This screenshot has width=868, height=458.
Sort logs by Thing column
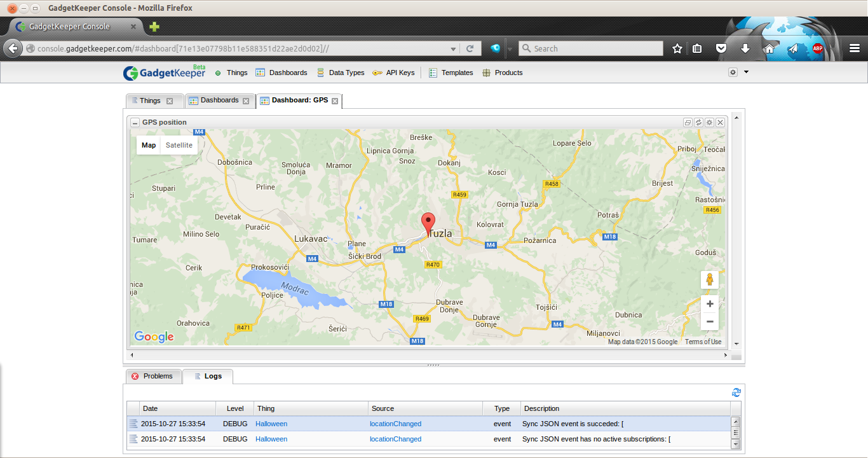pos(311,408)
